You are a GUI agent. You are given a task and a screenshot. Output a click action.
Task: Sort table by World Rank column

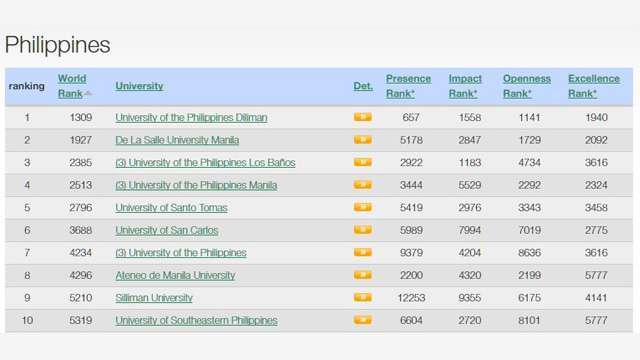pyautogui.click(x=72, y=86)
